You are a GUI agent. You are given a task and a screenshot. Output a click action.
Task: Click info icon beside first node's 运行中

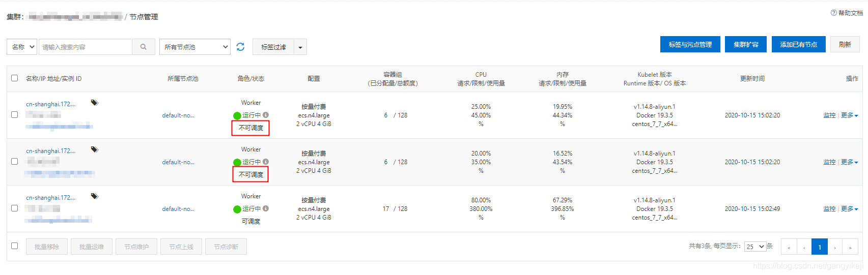(x=266, y=115)
